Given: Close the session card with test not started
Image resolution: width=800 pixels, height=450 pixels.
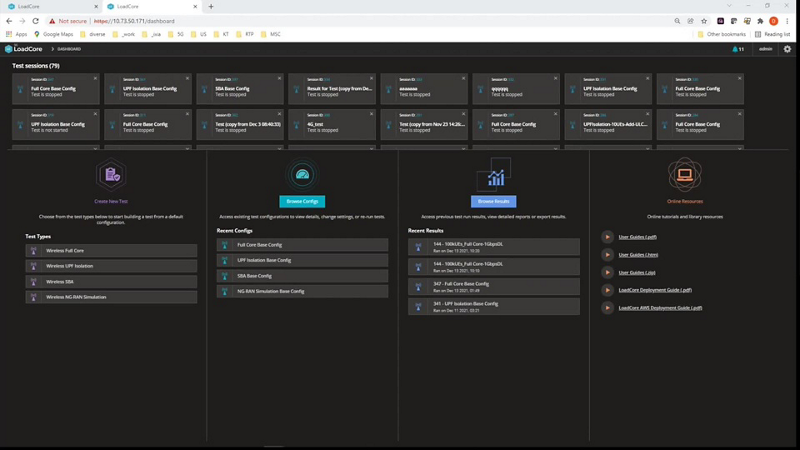Looking at the screenshot, I should click(x=95, y=114).
